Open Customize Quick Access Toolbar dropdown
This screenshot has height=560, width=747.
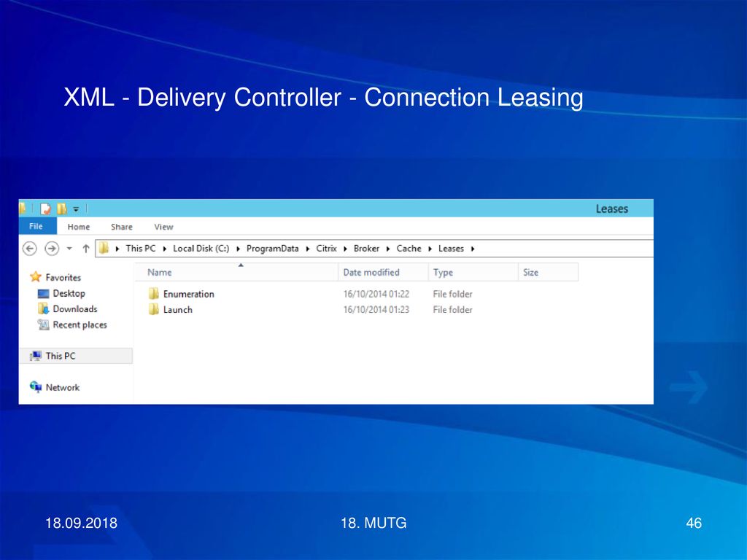click(76, 209)
